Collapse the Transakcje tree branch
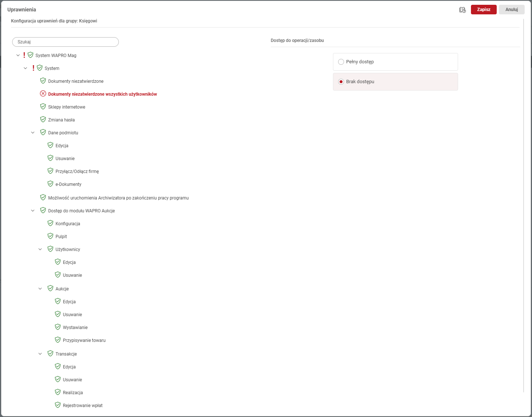 40,354
